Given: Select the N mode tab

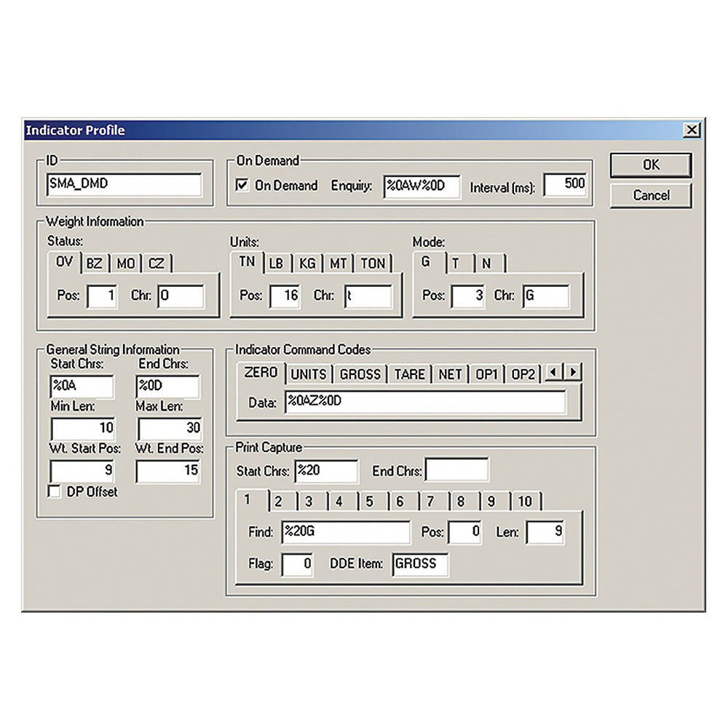Looking at the screenshot, I should coord(486,264).
